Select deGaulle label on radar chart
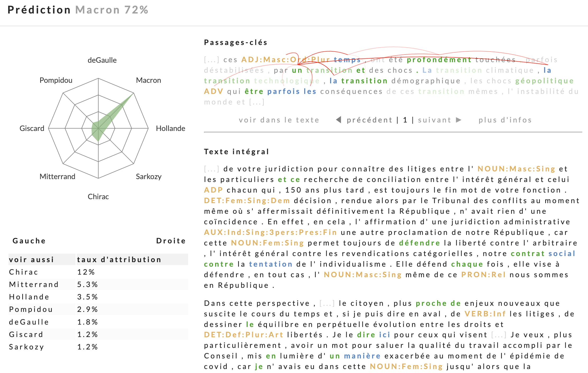The image size is (588, 373). 102,60
